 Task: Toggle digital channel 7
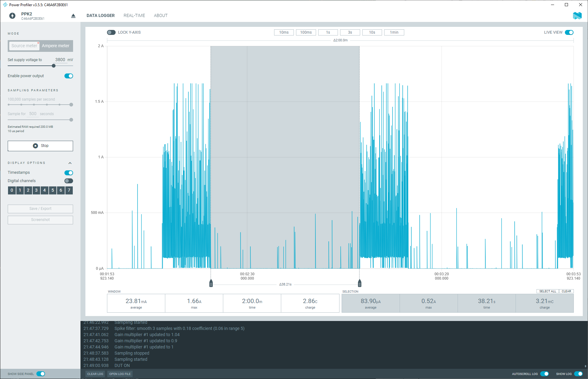coord(69,190)
